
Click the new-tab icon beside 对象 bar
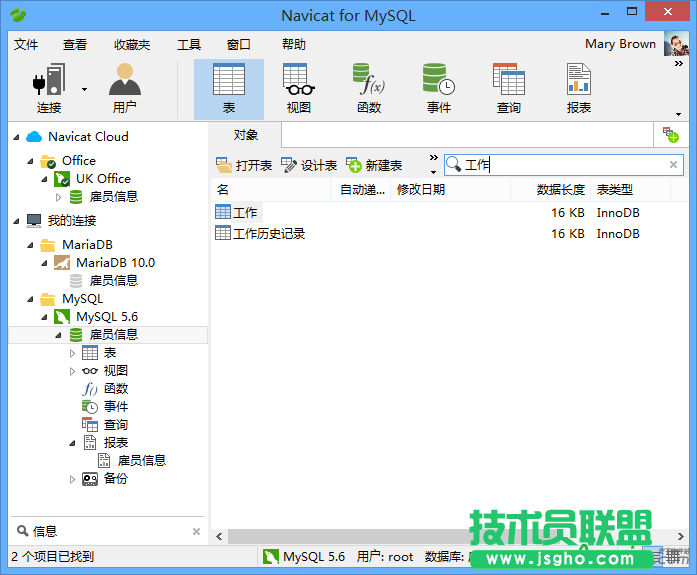click(671, 135)
